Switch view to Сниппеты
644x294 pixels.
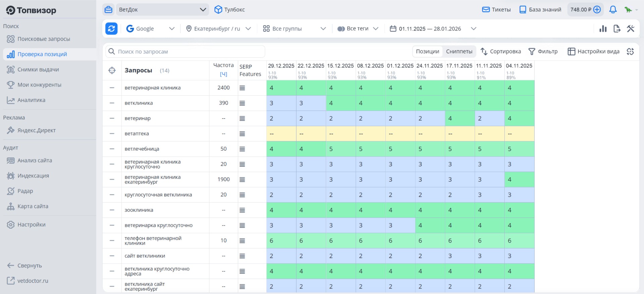tap(459, 51)
